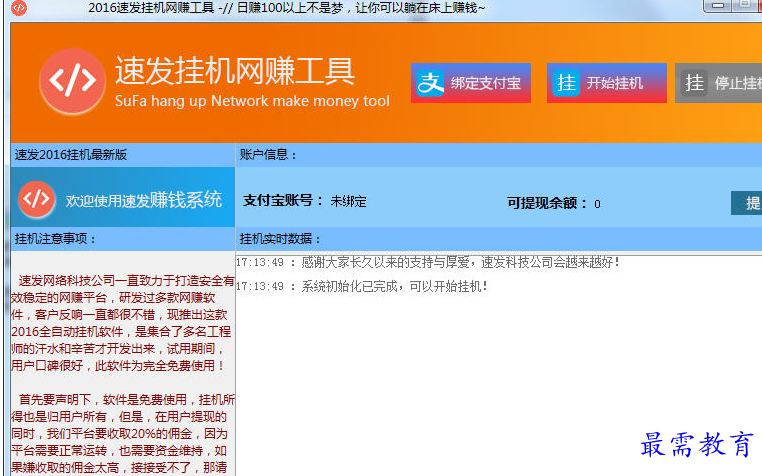Click log line 系统初始化已完成
Screen dimensions: 762x476
coord(362,286)
